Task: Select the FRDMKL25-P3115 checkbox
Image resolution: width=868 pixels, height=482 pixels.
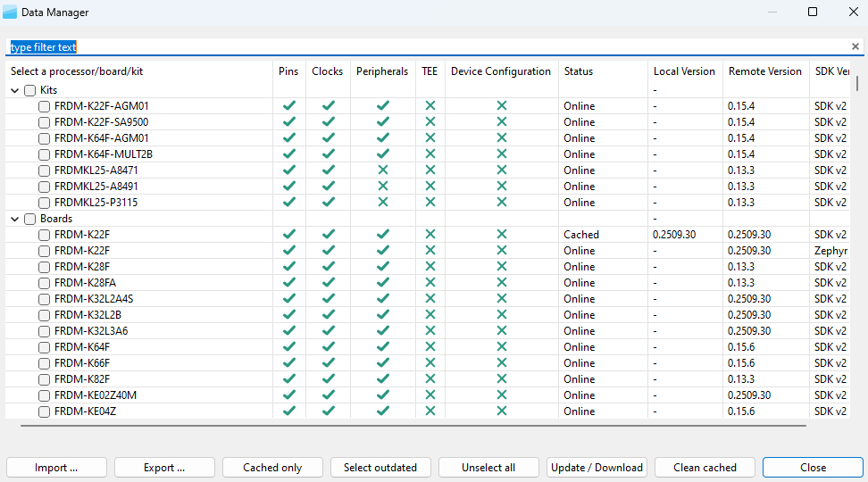Action: (x=45, y=203)
